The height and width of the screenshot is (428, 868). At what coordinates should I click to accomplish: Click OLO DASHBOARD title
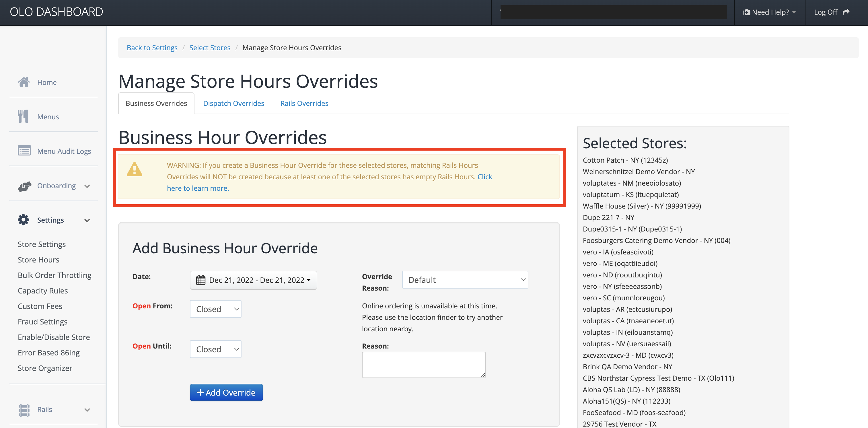pos(57,12)
